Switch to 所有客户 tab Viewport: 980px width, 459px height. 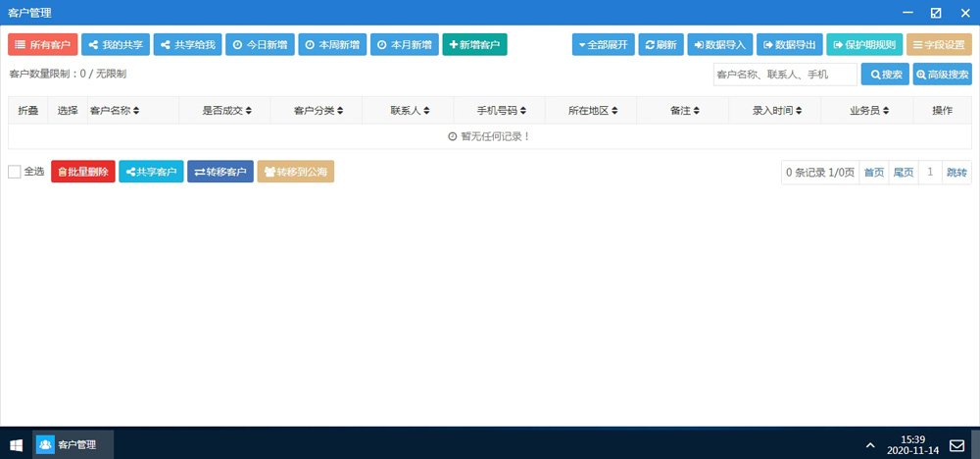[x=43, y=45]
